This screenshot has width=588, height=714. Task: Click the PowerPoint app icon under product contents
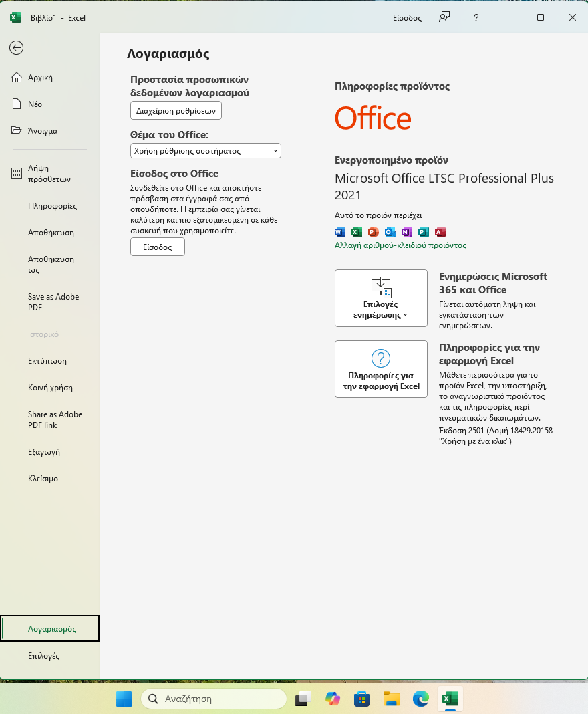pyautogui.click(x=374, y=232)
